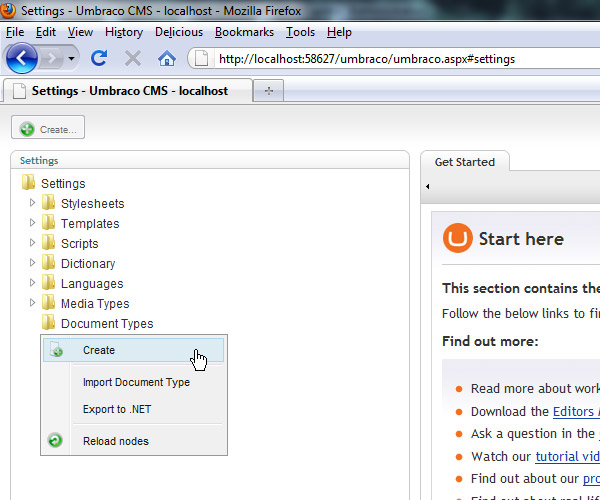Click the Reload page icon

[99, 59]
